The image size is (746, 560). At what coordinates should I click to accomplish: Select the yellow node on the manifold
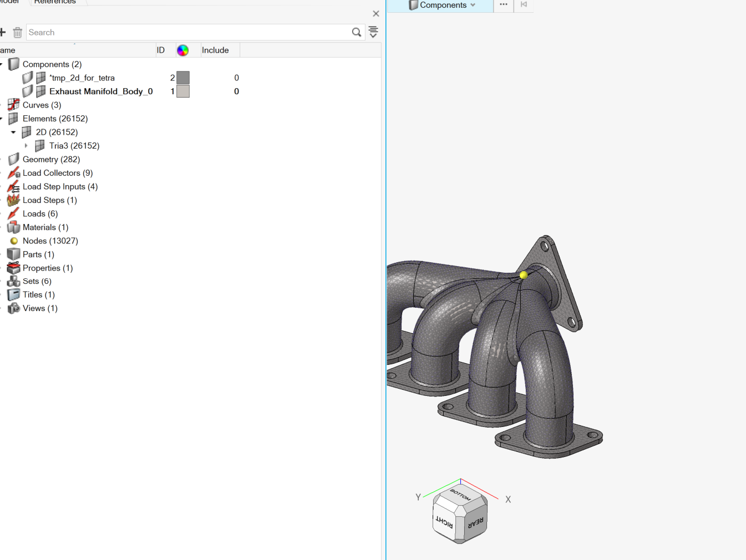(524, 275)
